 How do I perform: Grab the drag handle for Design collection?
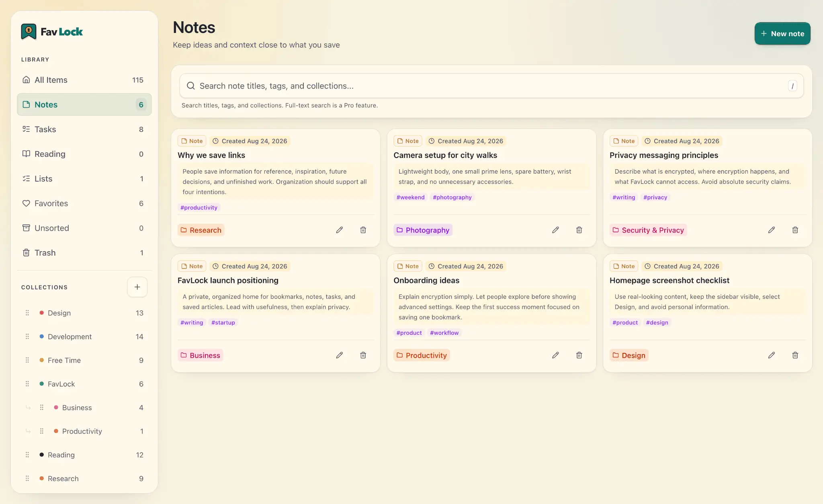tap(27, 313)
